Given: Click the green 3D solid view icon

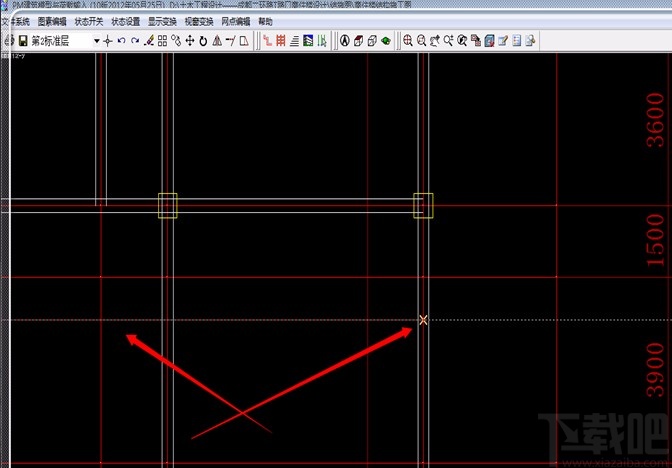Looking at the screenshot, I should click(386, 41).
